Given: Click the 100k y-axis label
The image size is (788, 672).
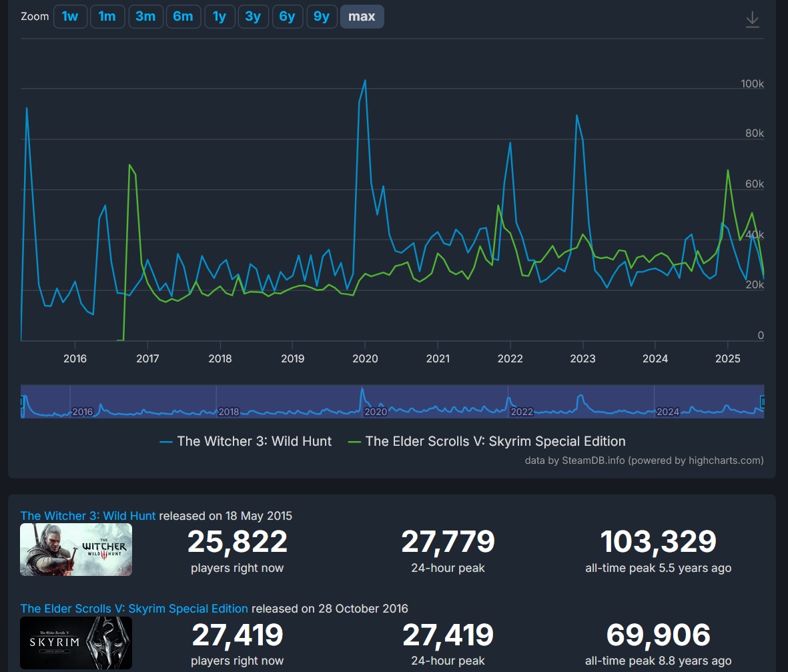Looking at the screenshot, I should (752, 84).
